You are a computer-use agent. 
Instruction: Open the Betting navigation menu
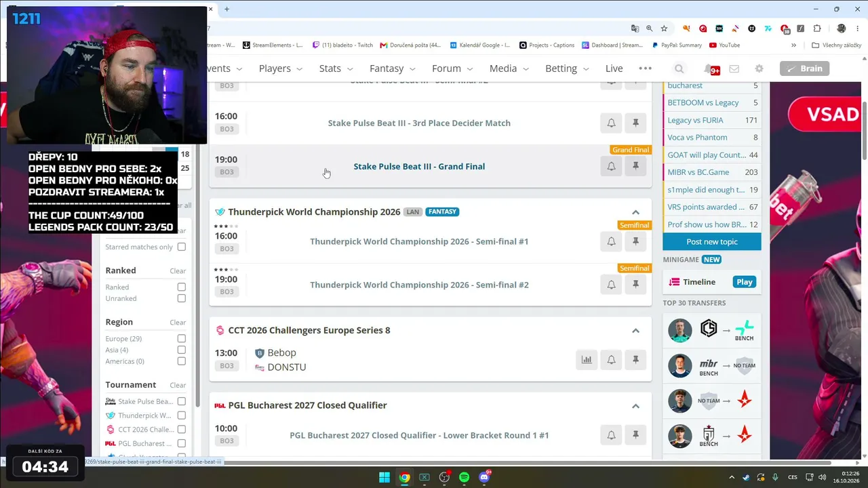click(567, 68)
